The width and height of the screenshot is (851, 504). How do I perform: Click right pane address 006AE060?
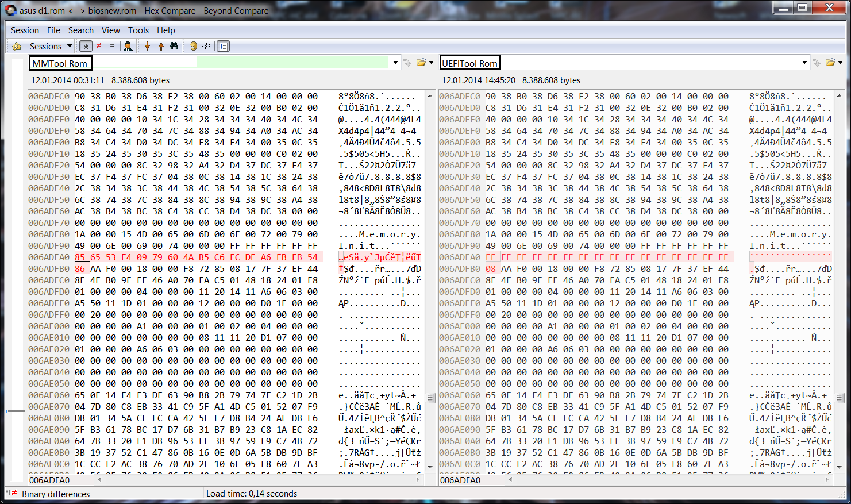click(x=460, y=395)
